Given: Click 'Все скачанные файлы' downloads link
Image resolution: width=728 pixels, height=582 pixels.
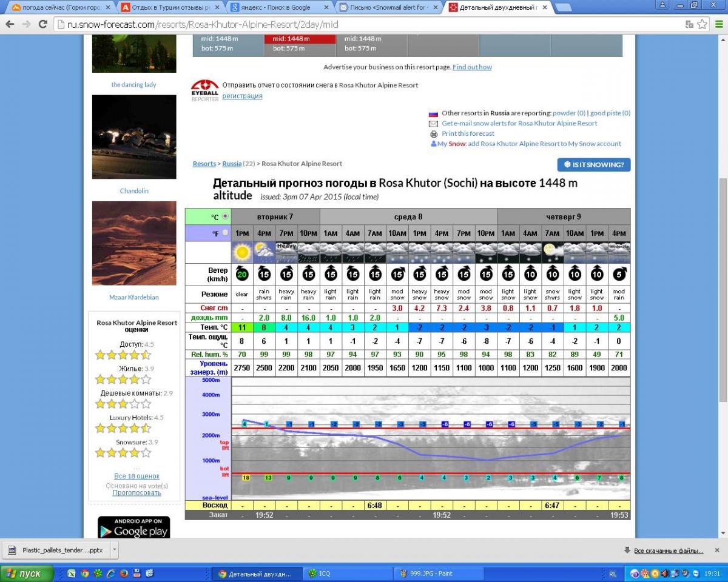Looking at the screenshot, I should click(x=669, y=550).
